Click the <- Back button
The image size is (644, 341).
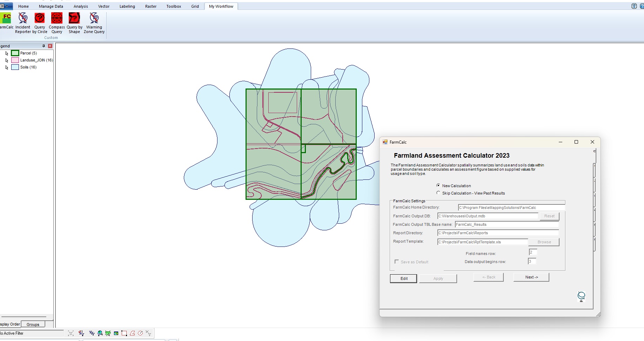click(489, 277)
